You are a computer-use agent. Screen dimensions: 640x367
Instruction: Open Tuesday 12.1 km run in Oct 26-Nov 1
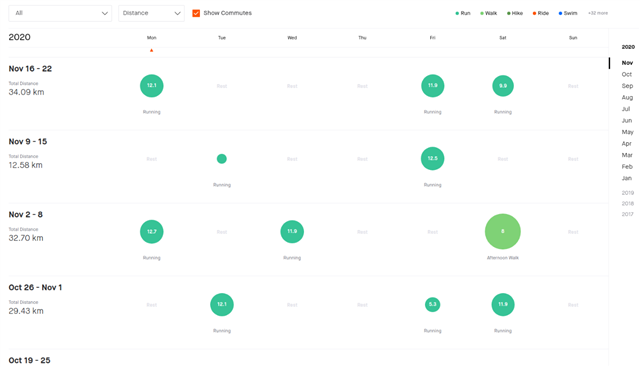click(222, 305)
